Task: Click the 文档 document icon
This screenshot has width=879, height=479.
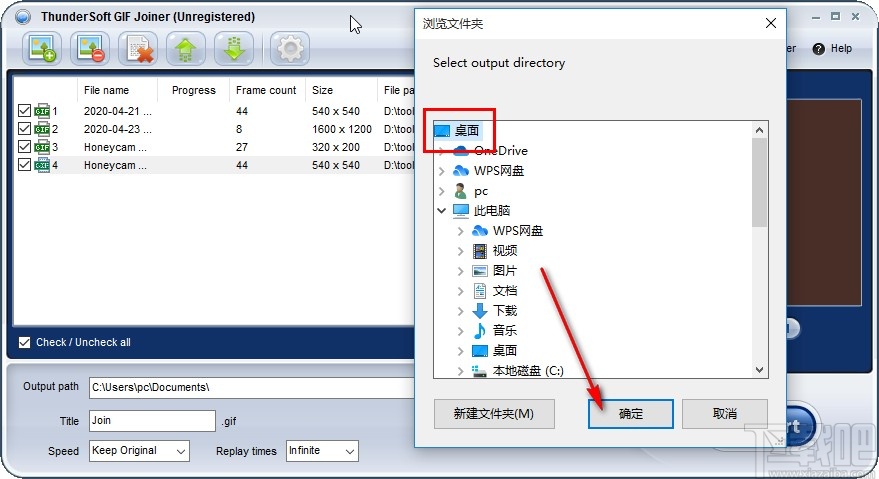Action: coord(480,290)
